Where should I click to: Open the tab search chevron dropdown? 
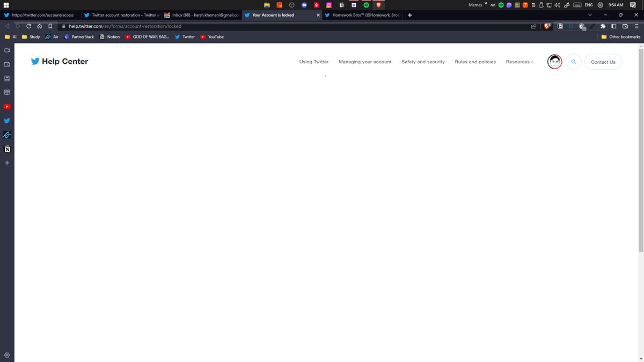pos(590,15)
